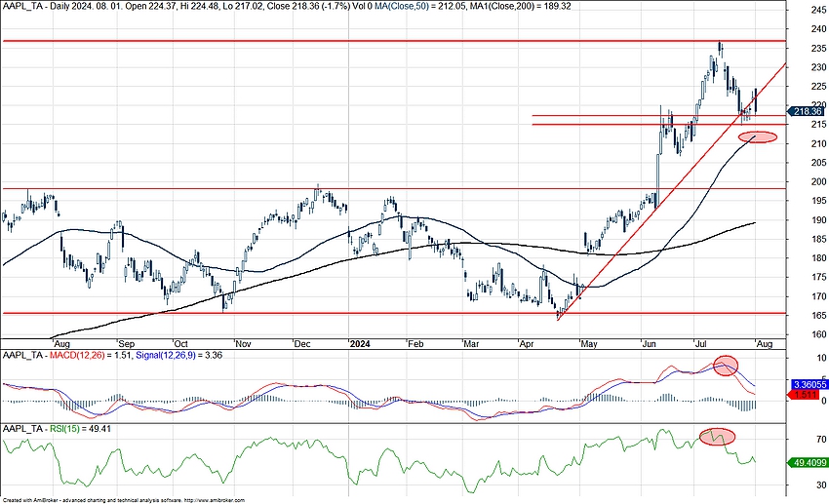Click the 2024 year label on time axis
Viewport: 829px width, 504px height.
[x=360, y=344]
